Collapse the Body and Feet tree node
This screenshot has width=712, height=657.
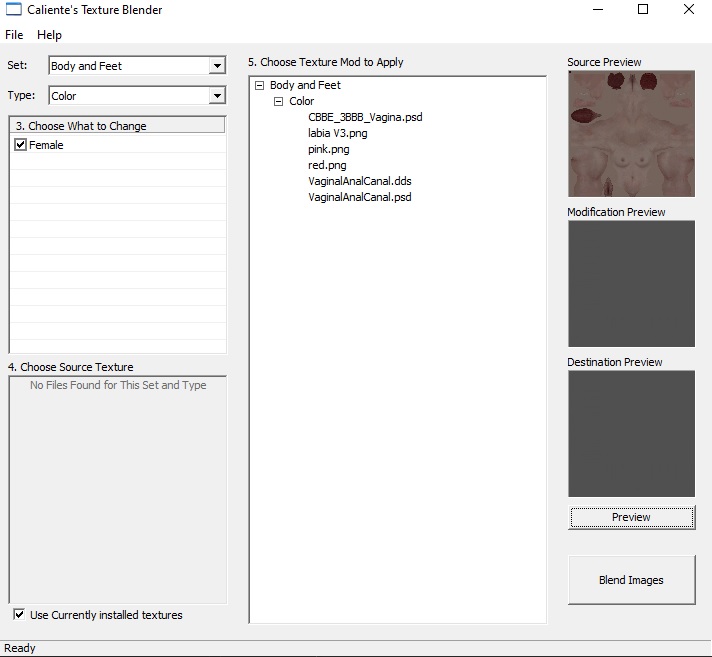tap(260, 85)
